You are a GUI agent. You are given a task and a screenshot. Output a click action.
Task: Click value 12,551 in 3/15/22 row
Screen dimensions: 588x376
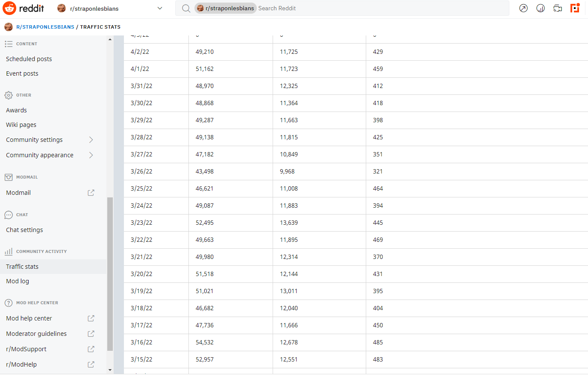point(289,359)
